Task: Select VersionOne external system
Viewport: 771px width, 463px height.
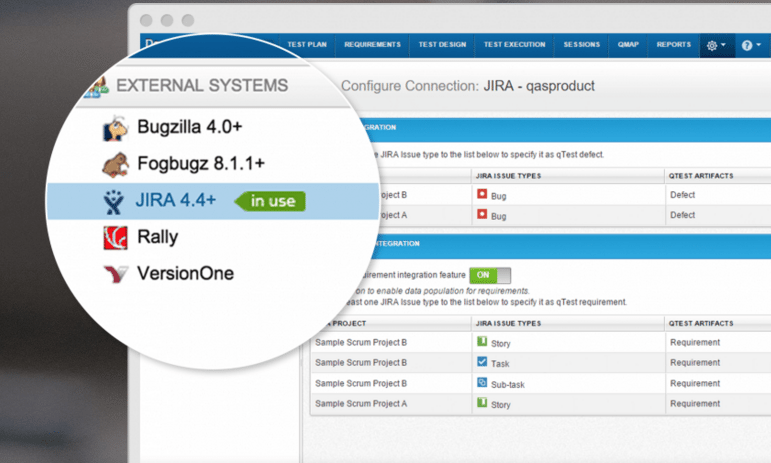Action: coord(185,273)
